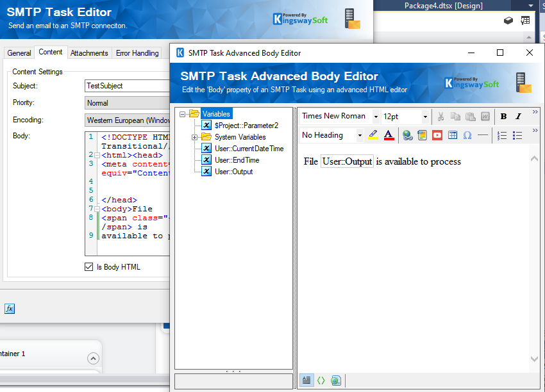Insert a hyperlink using the globe icon
545x392 pixels.
(408, 135)
